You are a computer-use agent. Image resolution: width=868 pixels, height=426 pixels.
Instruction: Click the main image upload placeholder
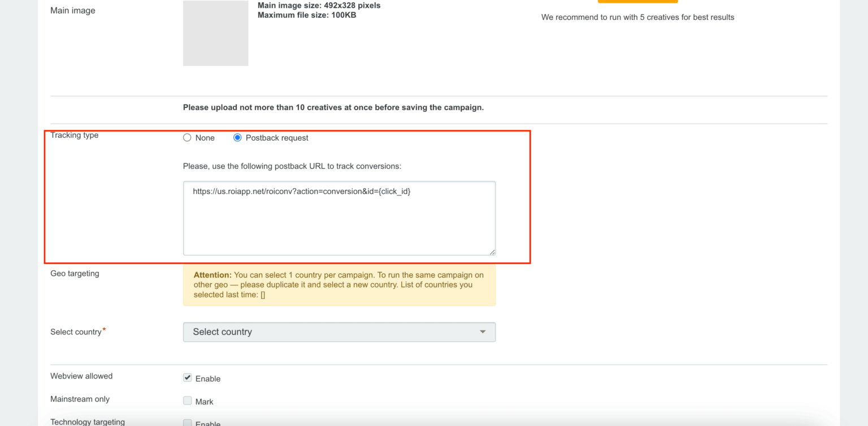[215, 33]
